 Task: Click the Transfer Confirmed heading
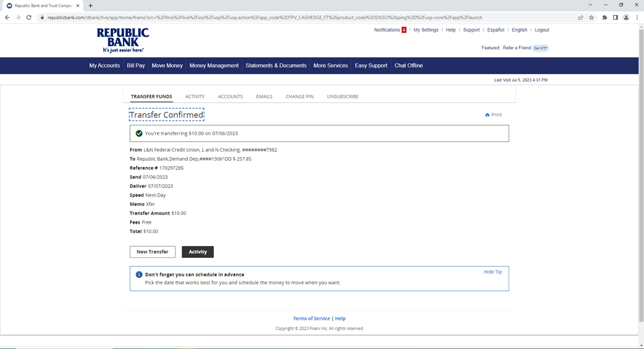click(x=166, y=115)
